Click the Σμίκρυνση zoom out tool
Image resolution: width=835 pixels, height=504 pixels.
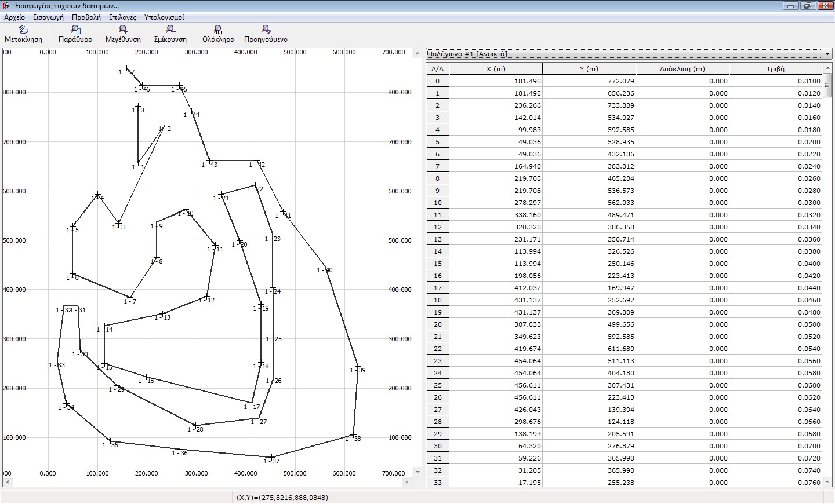170,34
